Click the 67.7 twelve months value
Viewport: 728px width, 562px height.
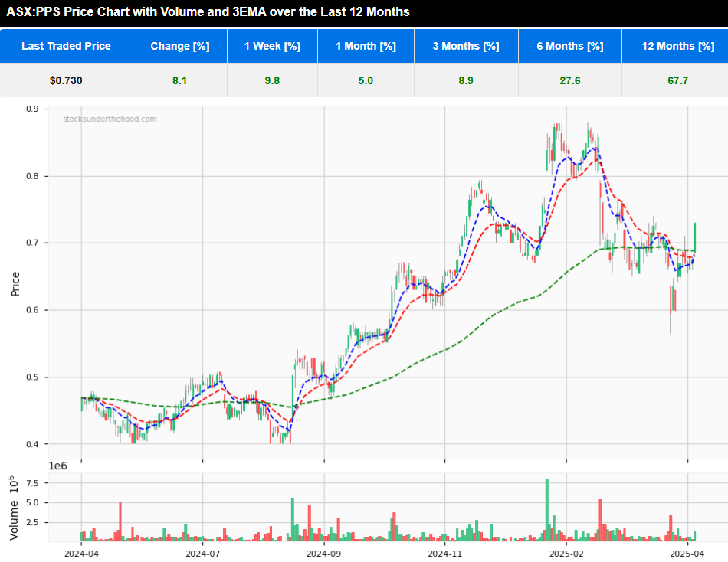coord(678,80)
